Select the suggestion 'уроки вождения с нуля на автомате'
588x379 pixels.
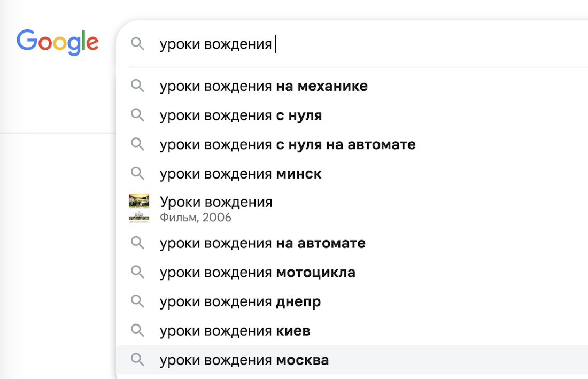(x=287, y=144)
